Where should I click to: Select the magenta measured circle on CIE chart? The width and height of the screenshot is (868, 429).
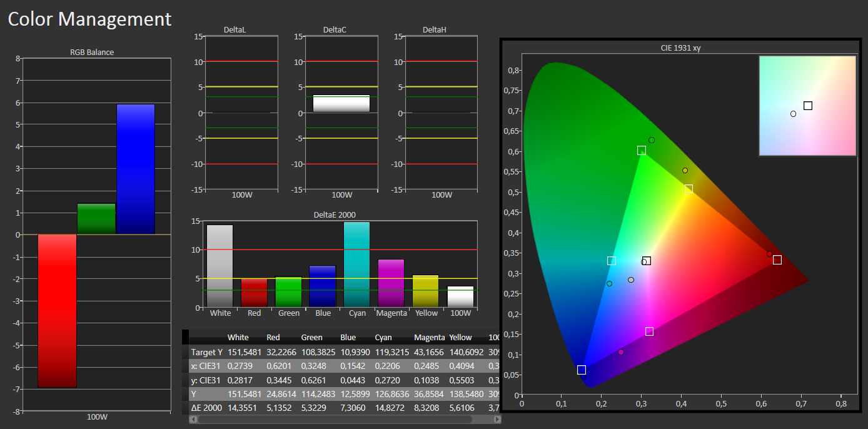(621, 352)
